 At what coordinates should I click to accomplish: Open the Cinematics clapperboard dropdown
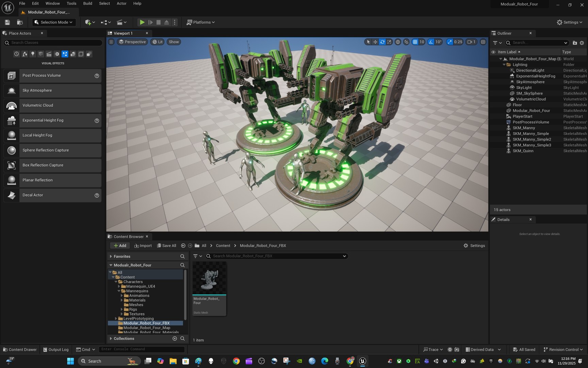(x=121, y=22)
